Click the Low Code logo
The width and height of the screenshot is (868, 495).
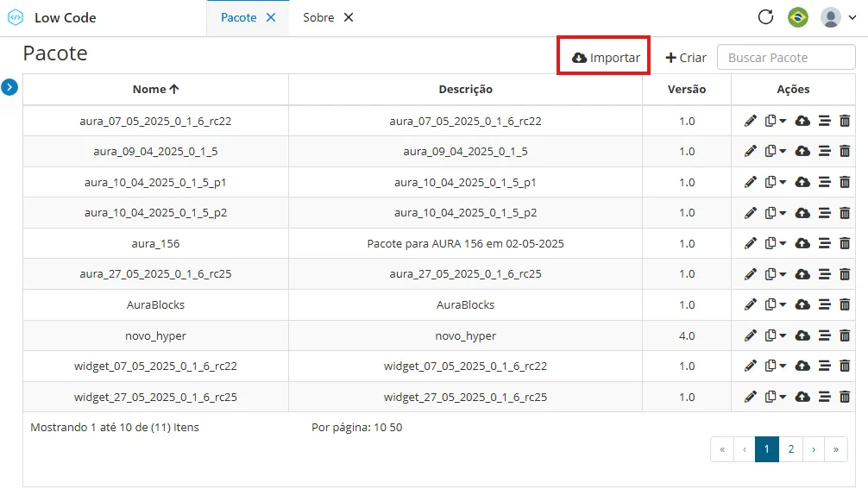pos(16,18)
